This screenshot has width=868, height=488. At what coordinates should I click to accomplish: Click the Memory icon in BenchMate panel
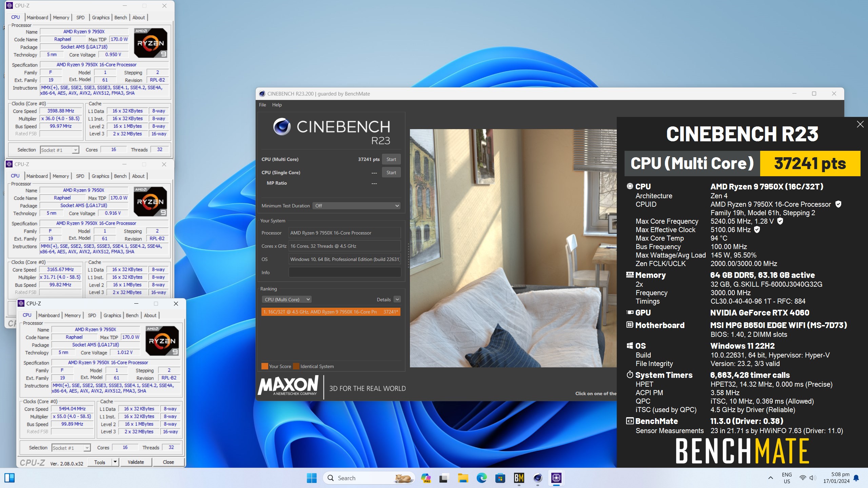630,275
